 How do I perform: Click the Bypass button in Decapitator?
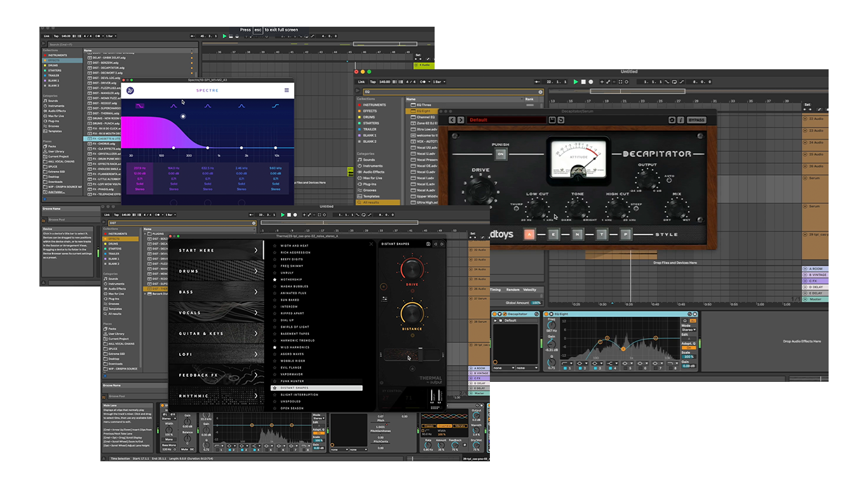(x=696, y=119)
